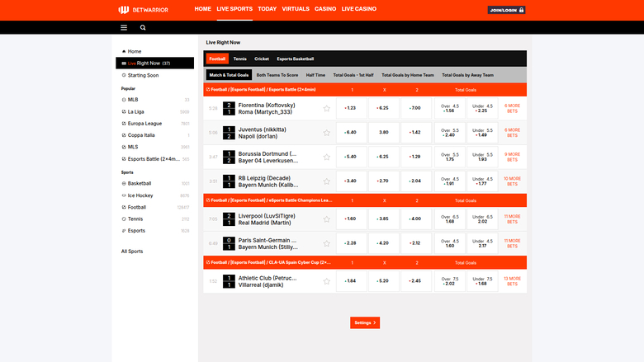Screen dimensions: 644x362
Task: Open Live Right Now in sidebar
Action: [155, 63]
